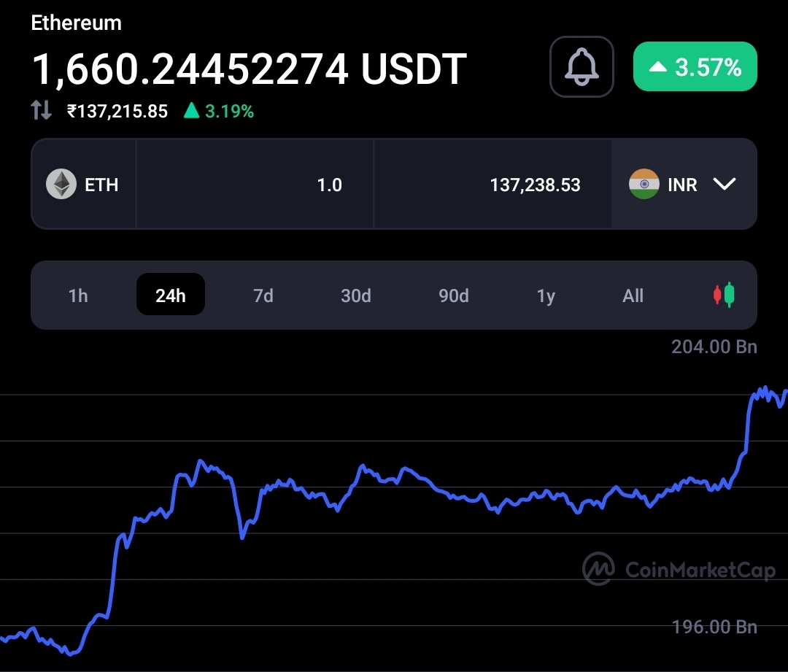
Task: Tap the Ethereum coin logo
Action: [61, 184]
